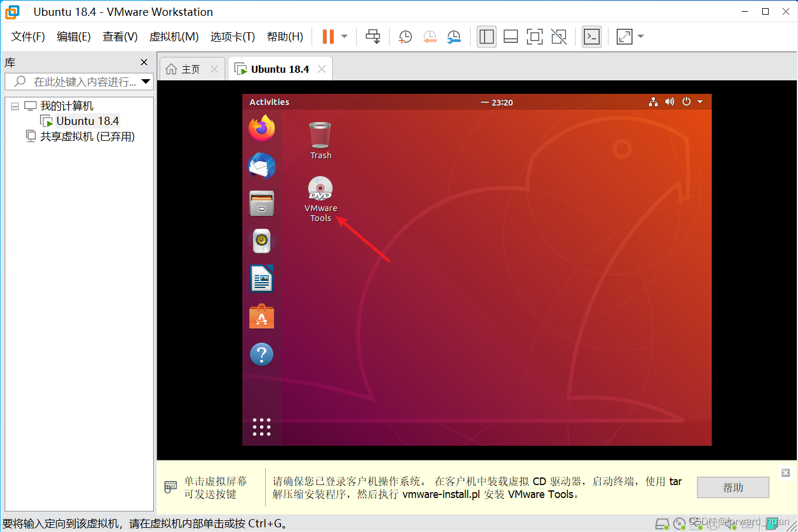Open the console view icon

[591, 36]
